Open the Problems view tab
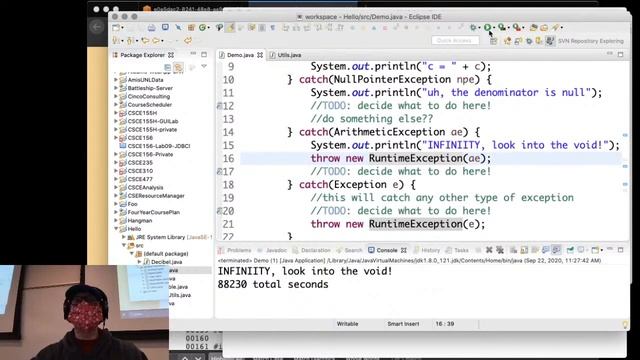The height and width of the screenshot is (360, 640). coord(235,250)
